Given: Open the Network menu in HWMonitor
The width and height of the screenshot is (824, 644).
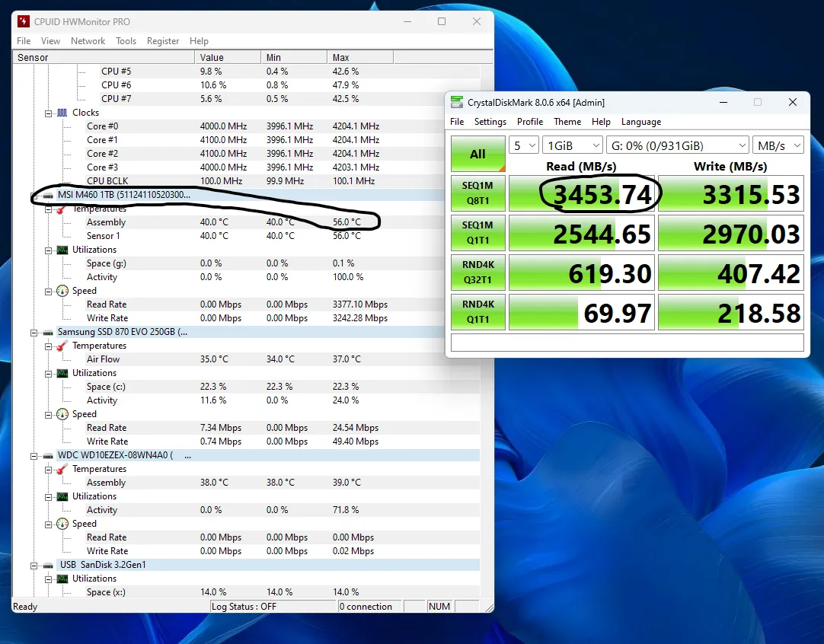Looking at the screenshot, I should (88, 41).
